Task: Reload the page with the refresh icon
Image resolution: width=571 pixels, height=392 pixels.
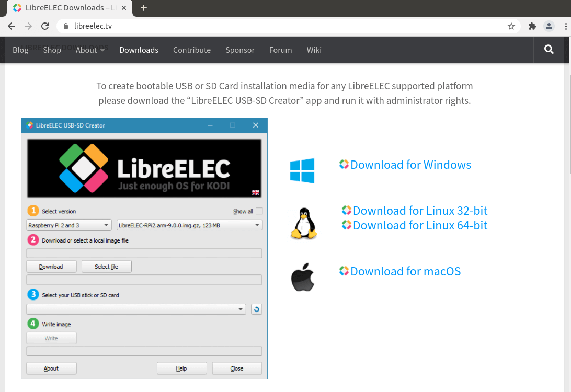Action: [x=45, y=26]
